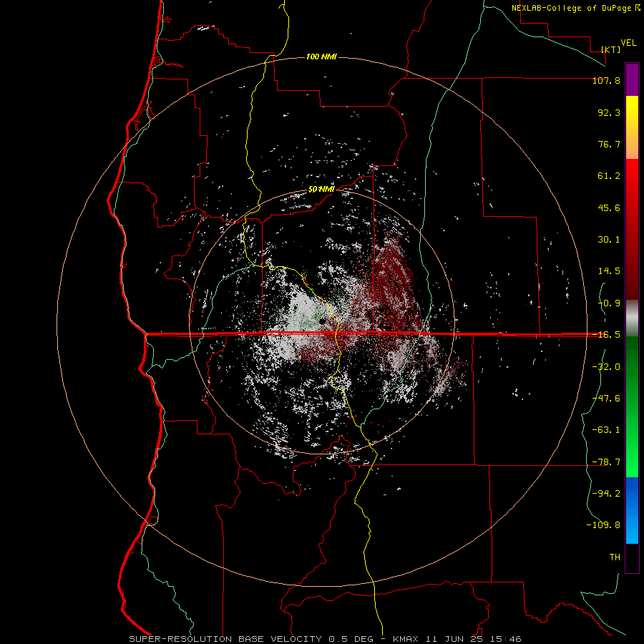Click the Super-Resolution Base Velocity caption text

click(325, 639)
